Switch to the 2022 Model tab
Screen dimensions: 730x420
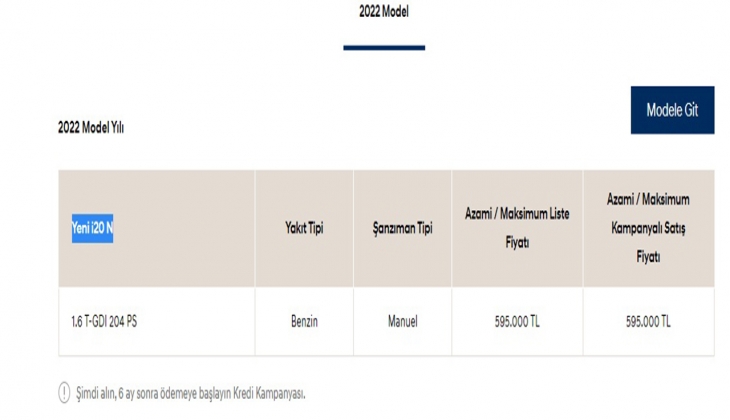[x=384, y=12]
